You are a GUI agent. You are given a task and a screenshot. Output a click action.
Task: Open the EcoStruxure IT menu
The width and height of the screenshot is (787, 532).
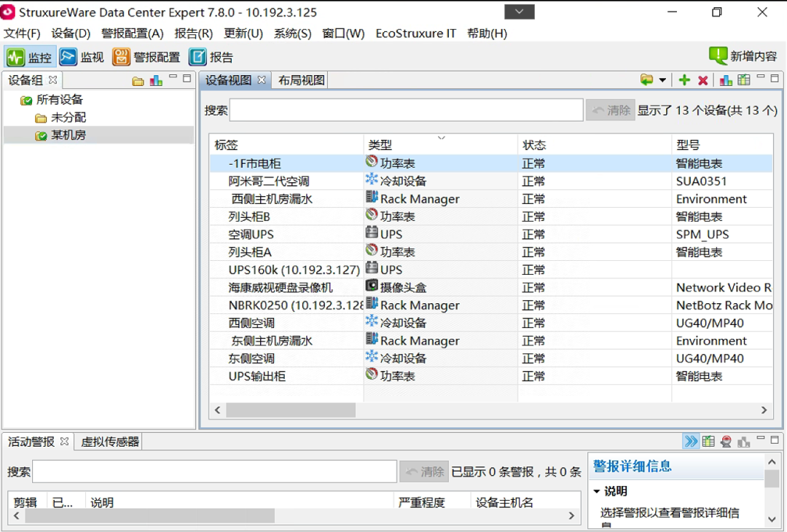tap(415, 34)
